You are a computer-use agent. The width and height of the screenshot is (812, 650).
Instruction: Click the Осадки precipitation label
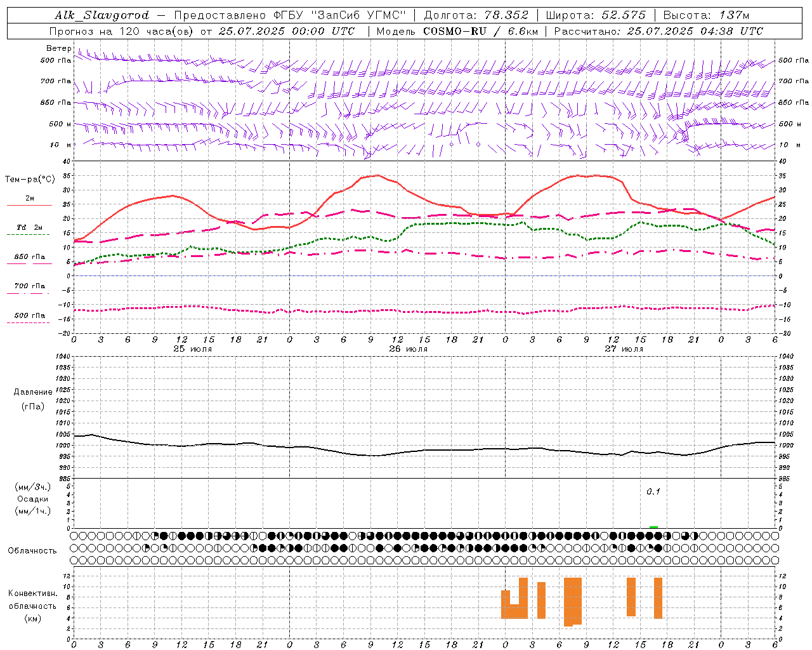(32, 499)
